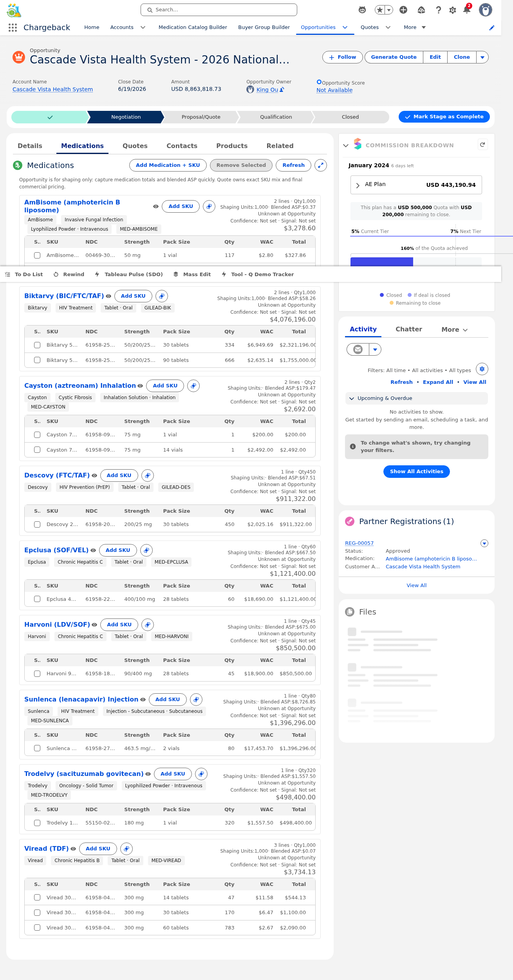This screenshot has height=980, width=513.
Task: Click the Astro guidance center icon
Action: coord(362,10)
